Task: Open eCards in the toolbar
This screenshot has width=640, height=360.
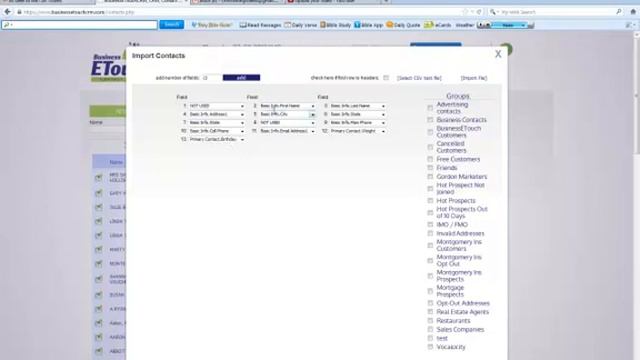Action: tap(438, 25)
